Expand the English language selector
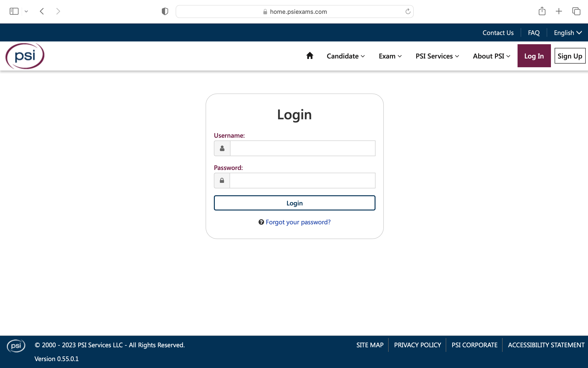This screenshot has height=368, width=588. [x=567, y=33]
